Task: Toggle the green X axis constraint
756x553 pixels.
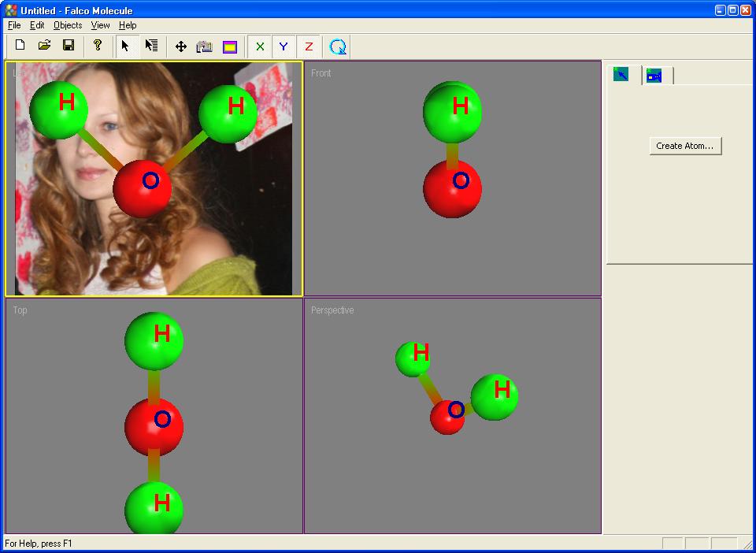Action: point(260,46)
